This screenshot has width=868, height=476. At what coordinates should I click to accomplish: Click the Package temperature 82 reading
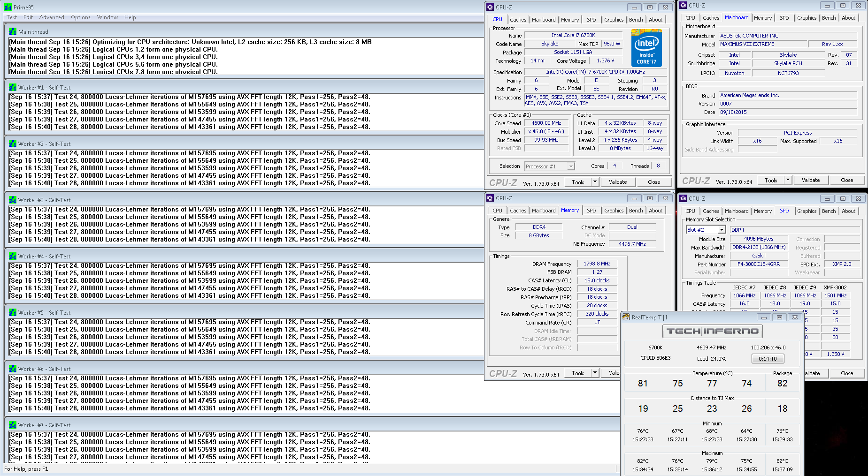(783, 383)
